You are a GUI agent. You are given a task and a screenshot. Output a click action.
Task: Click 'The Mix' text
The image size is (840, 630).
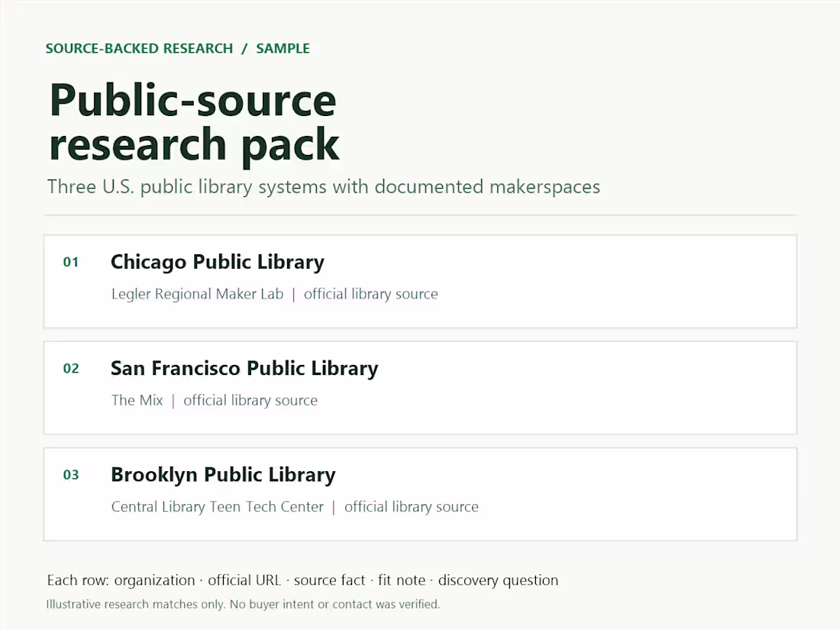pos(137,400)
